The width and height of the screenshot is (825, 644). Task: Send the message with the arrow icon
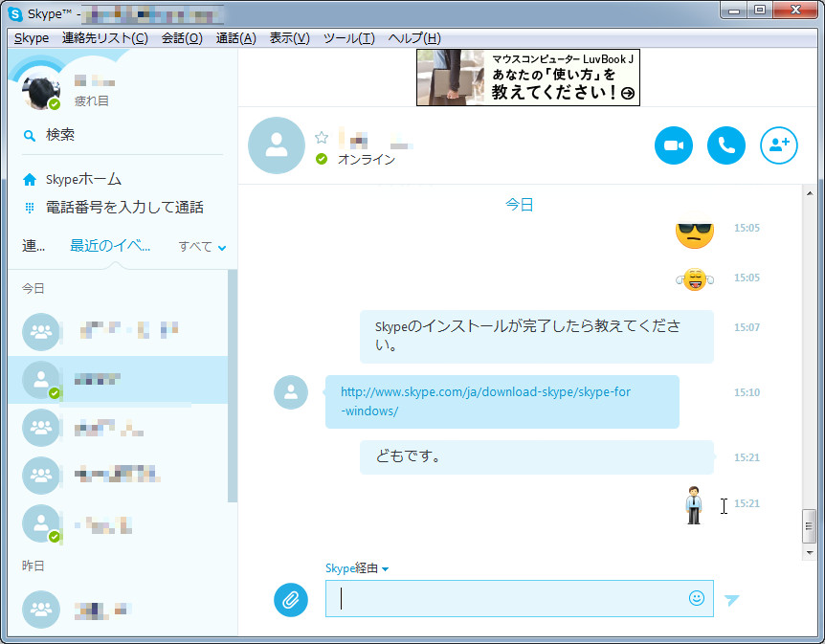click(731, 598)
